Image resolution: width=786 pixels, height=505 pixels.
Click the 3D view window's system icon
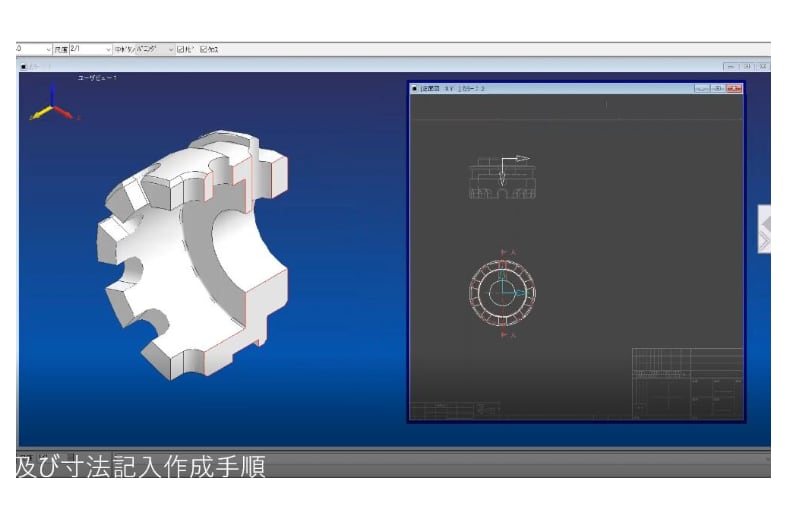pos(24,66)
